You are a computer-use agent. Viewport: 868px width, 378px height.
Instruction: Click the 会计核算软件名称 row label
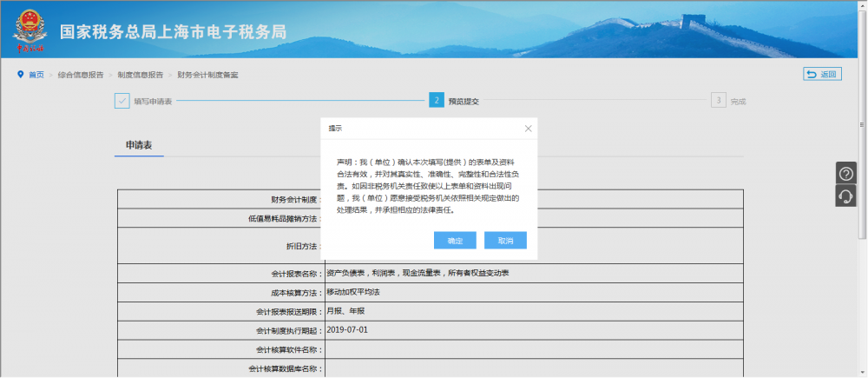tap(289, 350)
